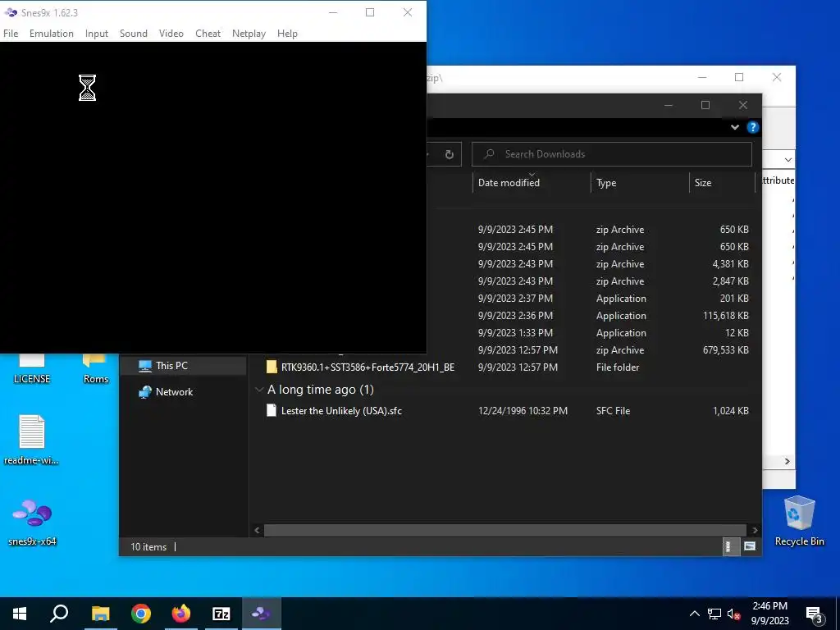This screenshot has height=630, width=840.
Task: Open File Explorer from taskbar
Action: click(x=100, y=614)
